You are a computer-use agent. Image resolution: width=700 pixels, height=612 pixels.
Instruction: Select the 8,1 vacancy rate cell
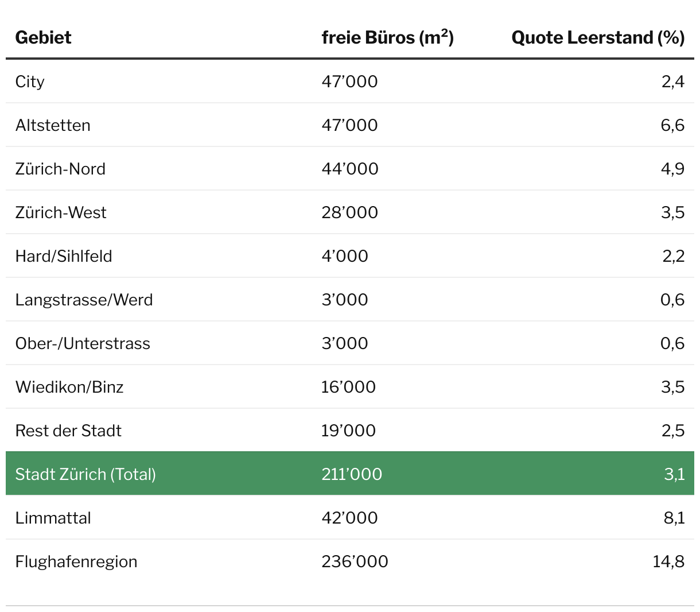[674, 518]
